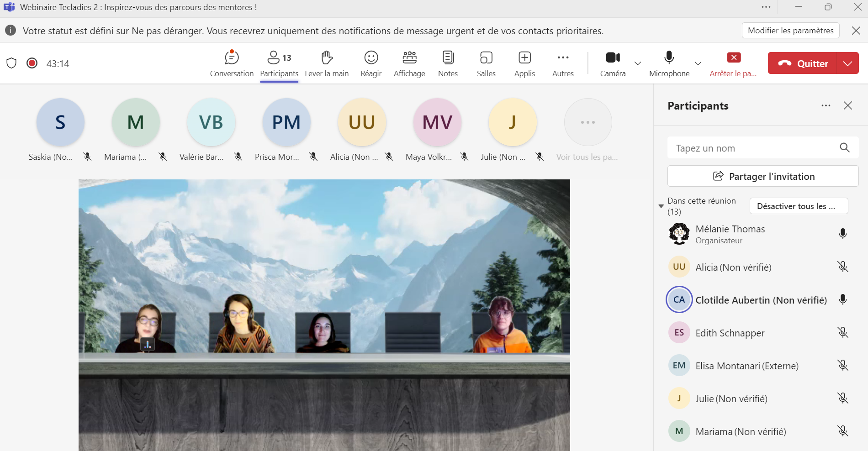This screenshot has height=451, width=868.
Task: Toggle the Caméra on or off
Action: pyautogui.click(x=613, y=63)
